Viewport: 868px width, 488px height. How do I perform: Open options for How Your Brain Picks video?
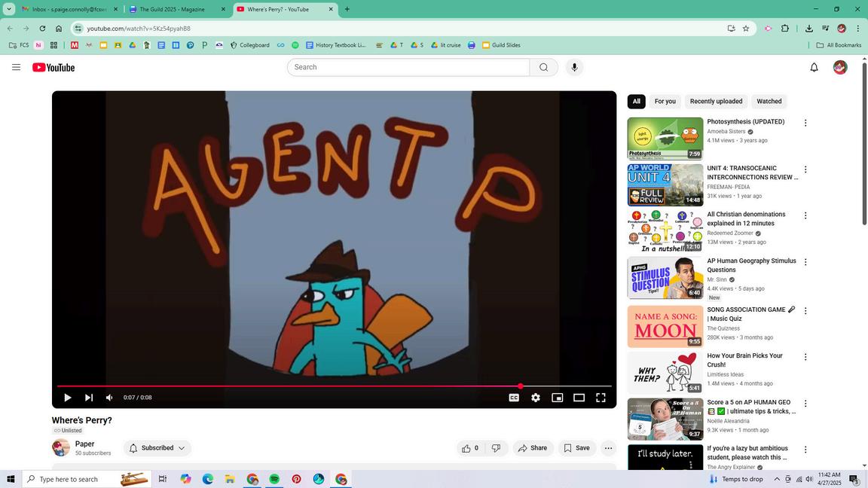point(805,357)
